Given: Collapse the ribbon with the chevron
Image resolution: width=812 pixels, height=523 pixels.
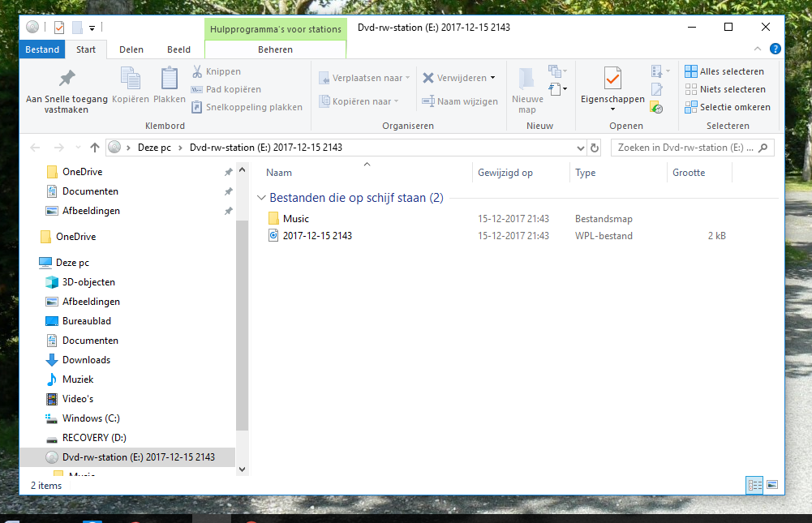Looking at the screenshot, I should [758, 49].
